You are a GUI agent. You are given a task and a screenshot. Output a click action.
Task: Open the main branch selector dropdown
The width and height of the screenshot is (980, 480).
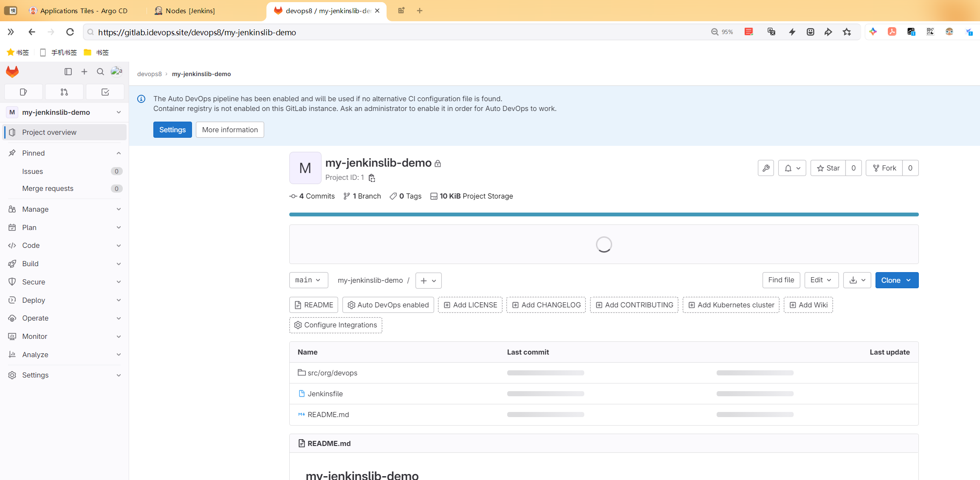point(308,280)
